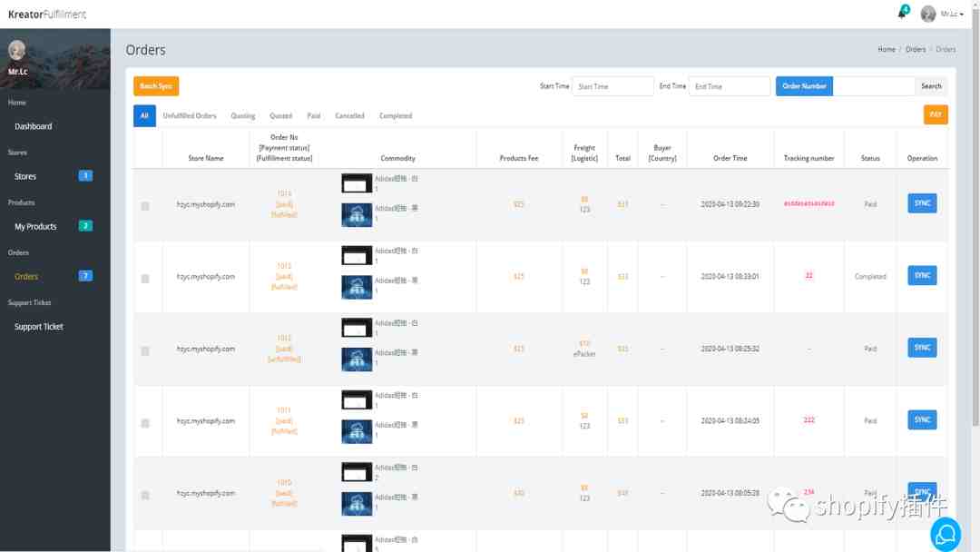The width and height of the screenshot is (980, 552).
Task: Click the top-right user avatar image
Action: coord(928,14)
